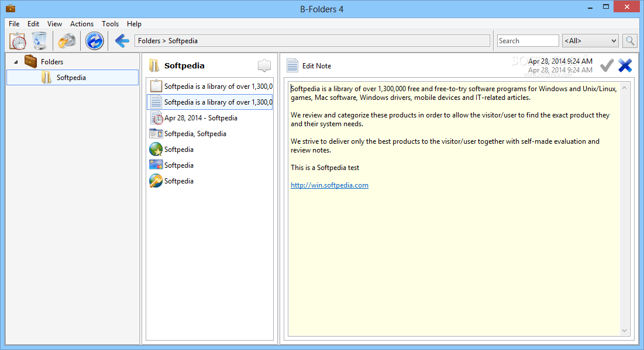Open the Help menu
This screenshot has width=644, height=350.
pyautogui.click(x=134, y=24)
